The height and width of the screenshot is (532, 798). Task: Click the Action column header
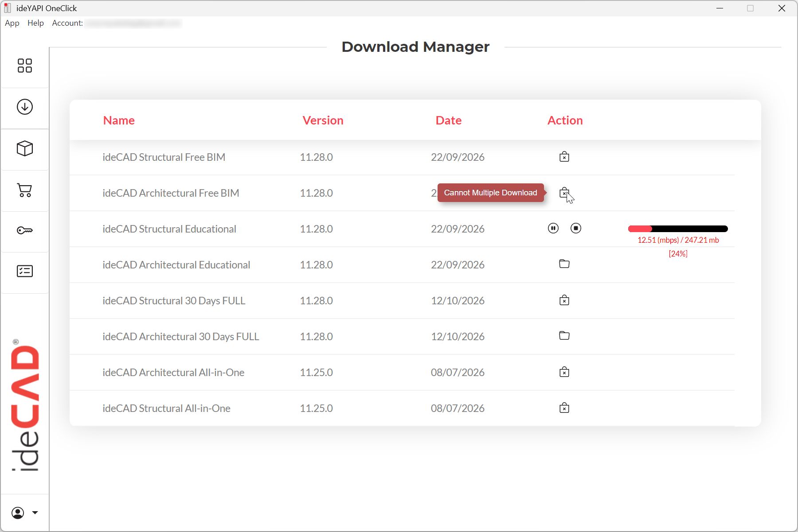565,120
